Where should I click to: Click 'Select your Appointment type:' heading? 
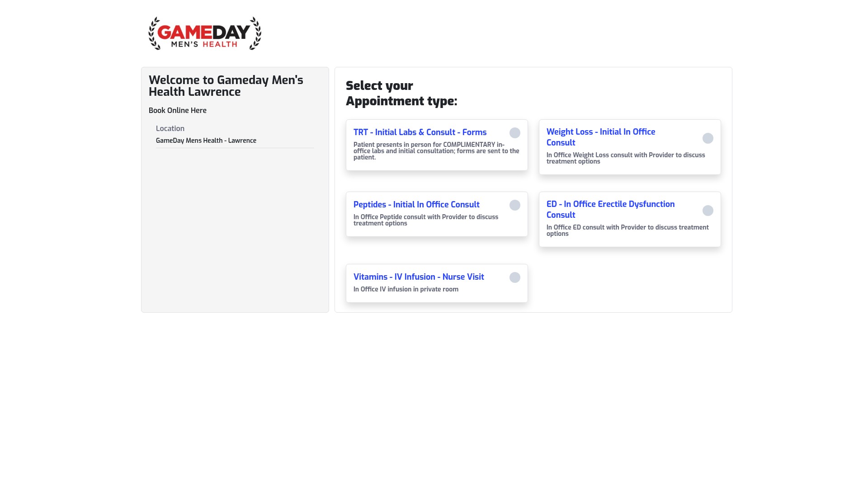point(401,93)
